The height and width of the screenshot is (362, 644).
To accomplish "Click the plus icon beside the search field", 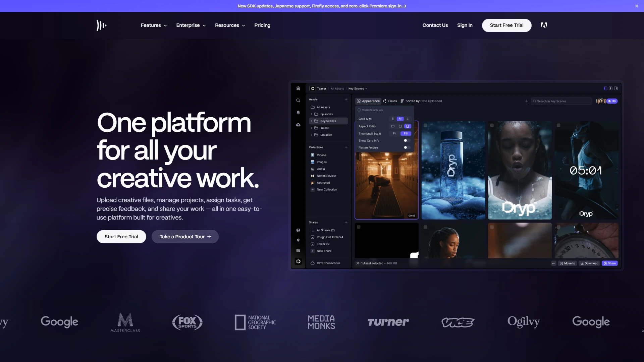I will click(x=527, y=101).
